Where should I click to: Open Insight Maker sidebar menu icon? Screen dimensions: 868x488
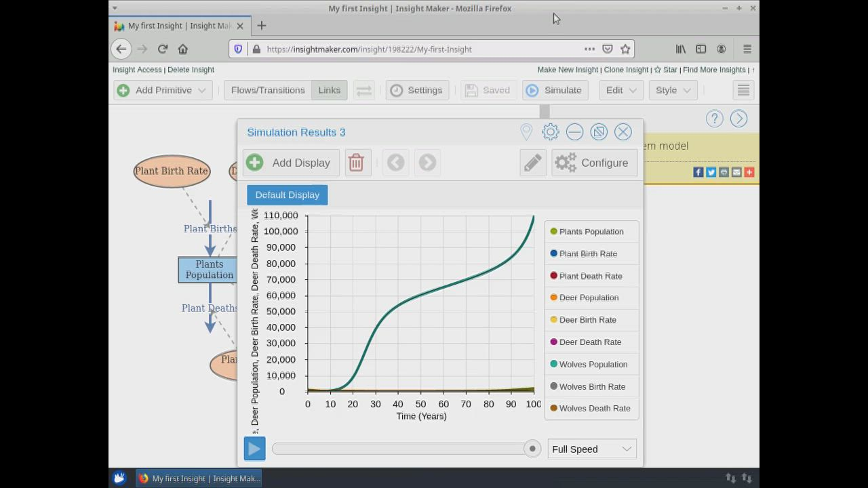743,90
